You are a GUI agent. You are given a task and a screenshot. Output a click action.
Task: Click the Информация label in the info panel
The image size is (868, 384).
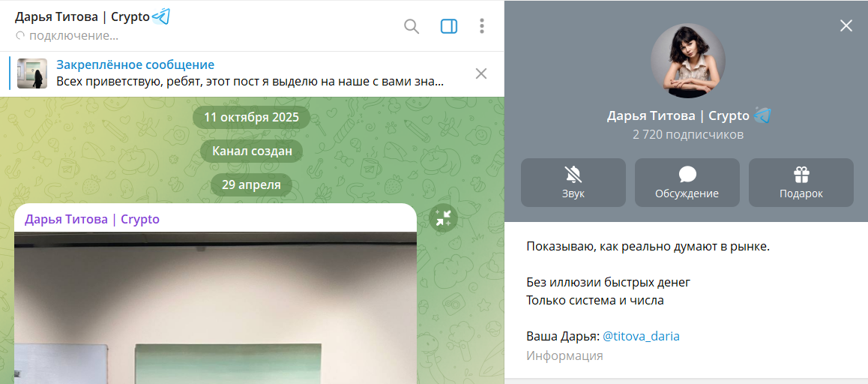[x=564, y=355]
